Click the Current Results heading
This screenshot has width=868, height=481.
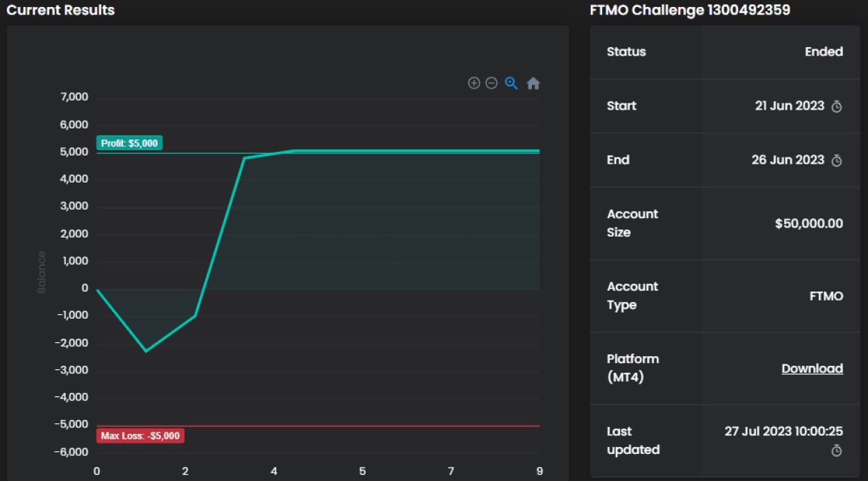60,10
